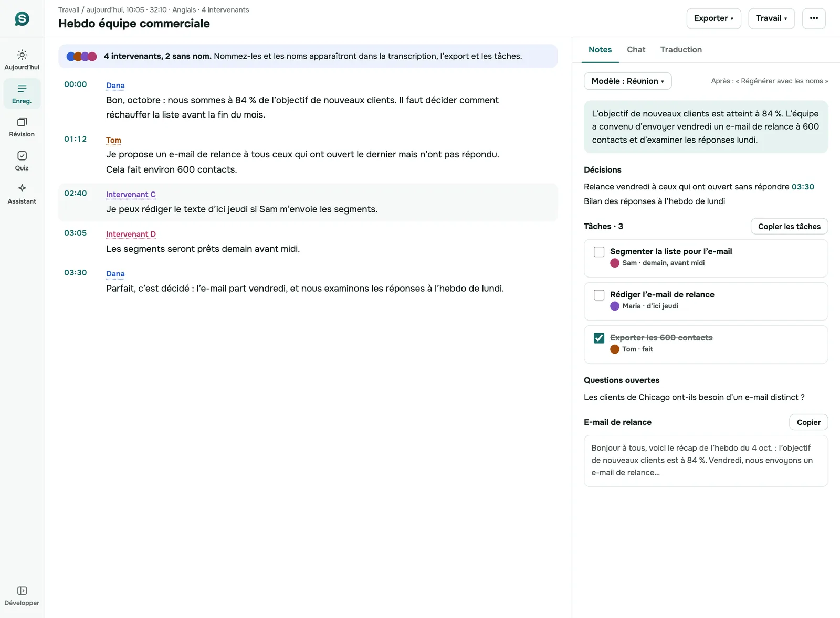Open the Travail folder dropdown
Screen dimensions: 840x618
tap(771, 18)
